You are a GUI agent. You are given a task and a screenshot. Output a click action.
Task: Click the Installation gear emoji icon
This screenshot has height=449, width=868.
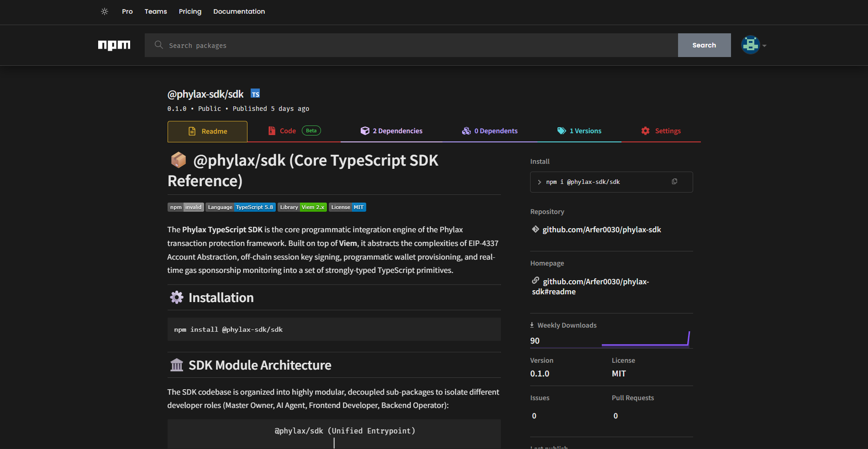tap(177, 298)
